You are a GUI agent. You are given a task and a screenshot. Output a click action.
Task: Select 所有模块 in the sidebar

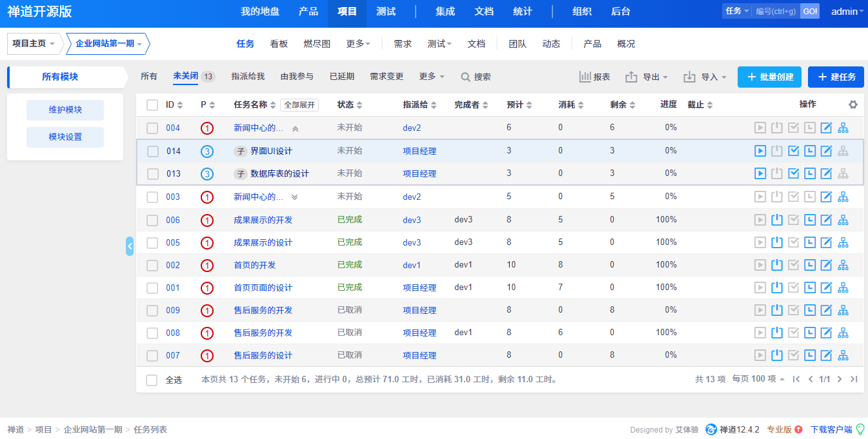pyautogui.click(x=60, y=77)
